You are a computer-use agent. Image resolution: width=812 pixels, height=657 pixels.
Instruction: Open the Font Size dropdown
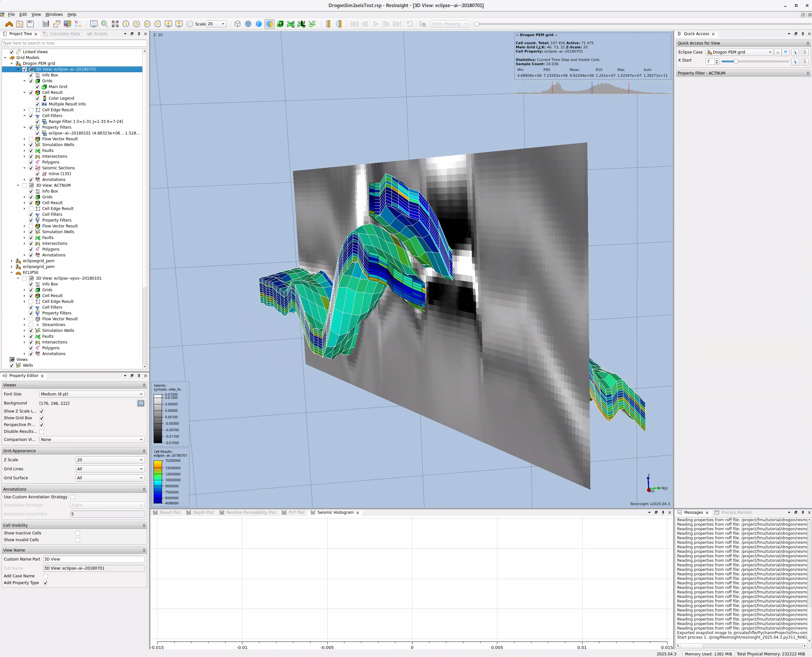point(92,394)
